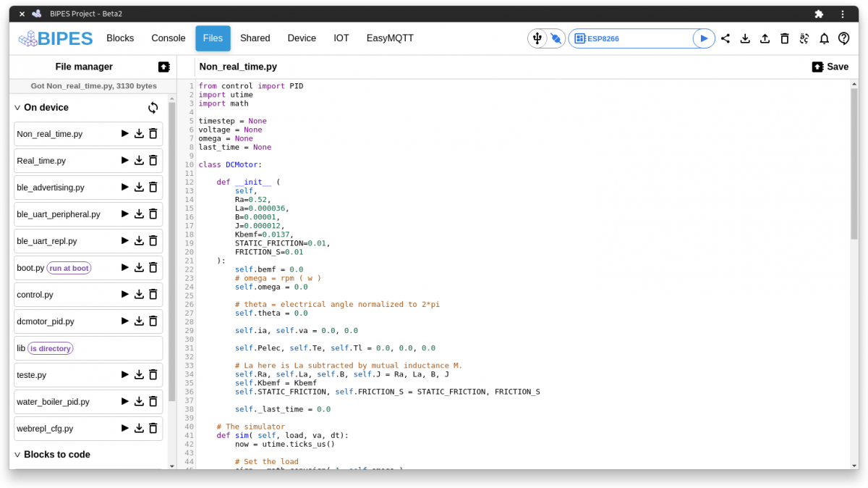The image size is (868, 488).
Task: Run code on device with the Play button
Action: (704, 38)
